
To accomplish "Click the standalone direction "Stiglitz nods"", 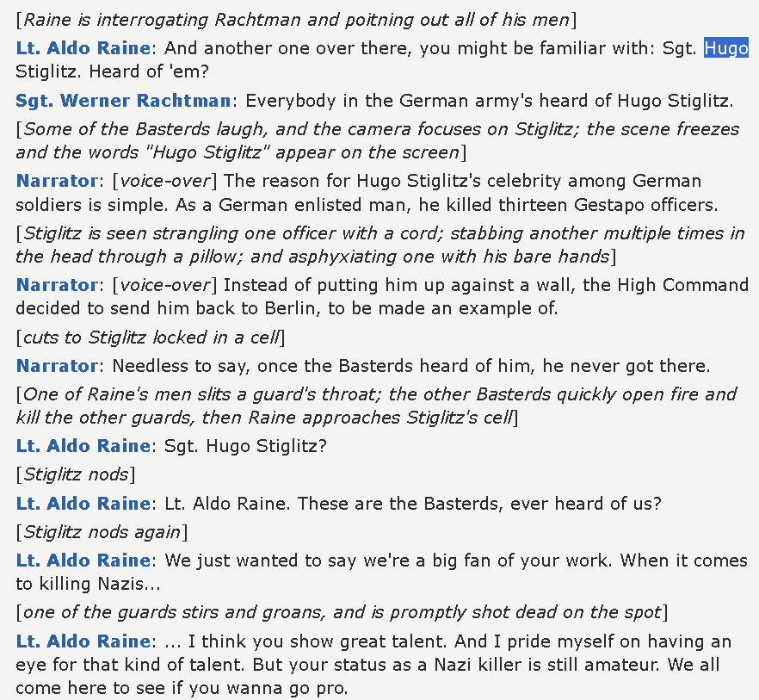I will click(76, 474).
